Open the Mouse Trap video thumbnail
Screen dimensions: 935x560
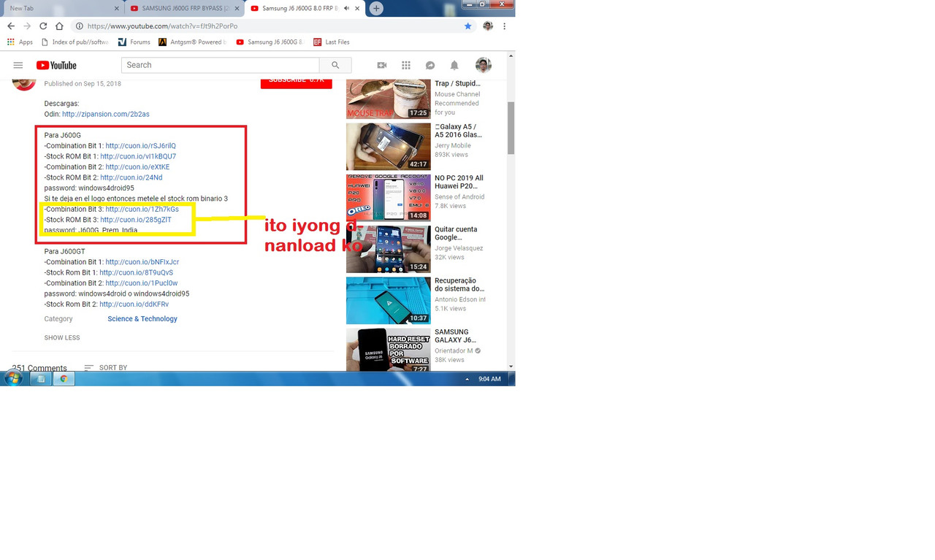[x=389, y=99]
